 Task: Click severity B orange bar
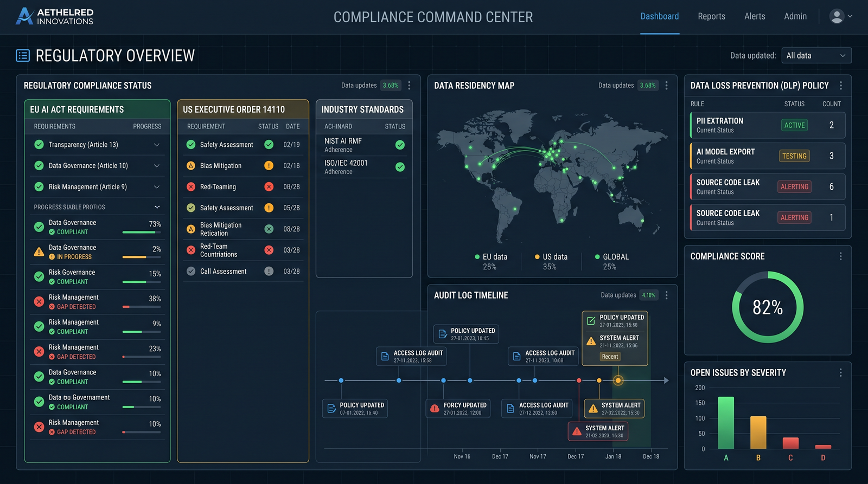pyautogui.click(x=758, y=433)
